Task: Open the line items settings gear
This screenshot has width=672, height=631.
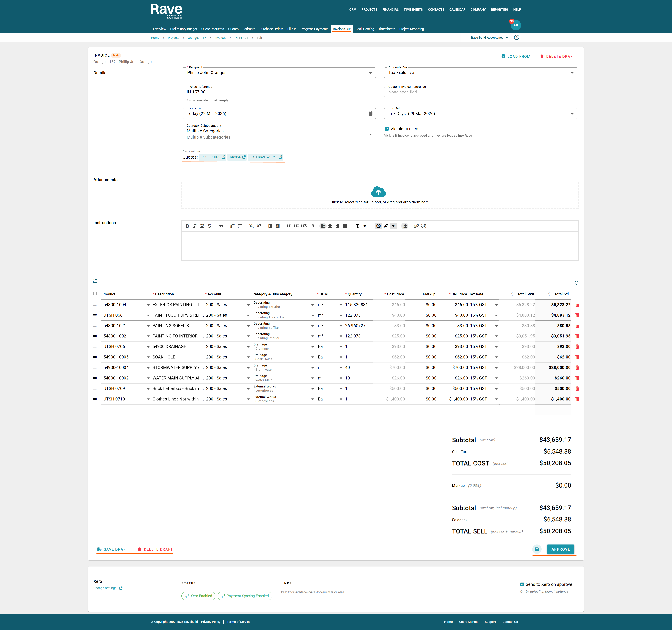Action: click(x=576, y=283)
